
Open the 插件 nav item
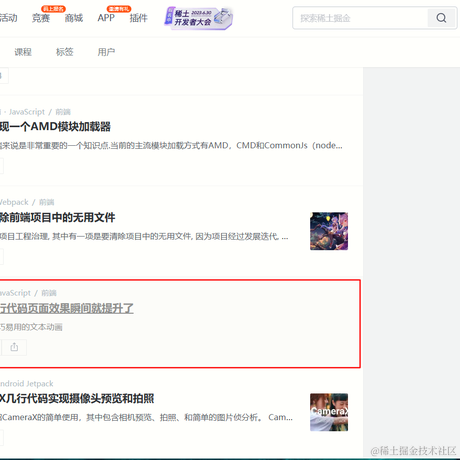coord(138,18)
